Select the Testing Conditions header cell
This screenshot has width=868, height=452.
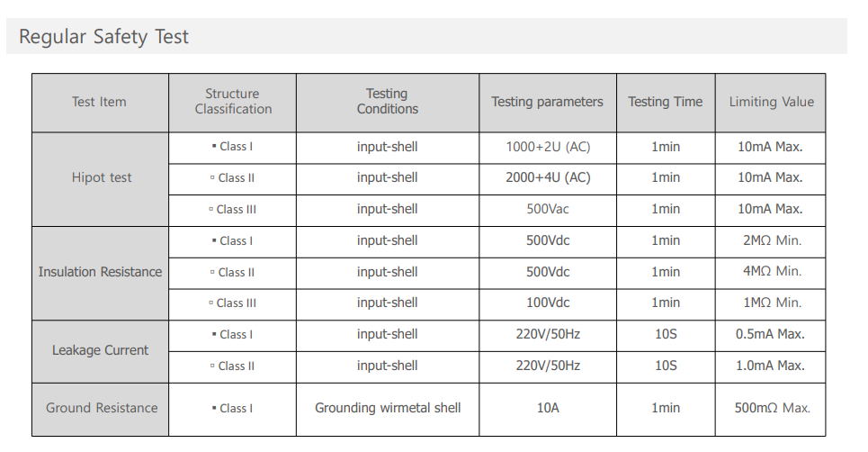388,103
